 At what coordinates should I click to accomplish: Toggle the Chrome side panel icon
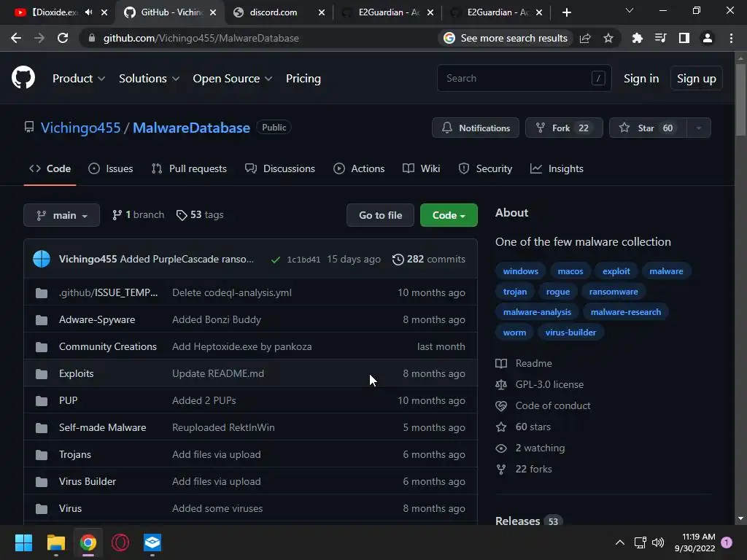click(x=684, y=38)
